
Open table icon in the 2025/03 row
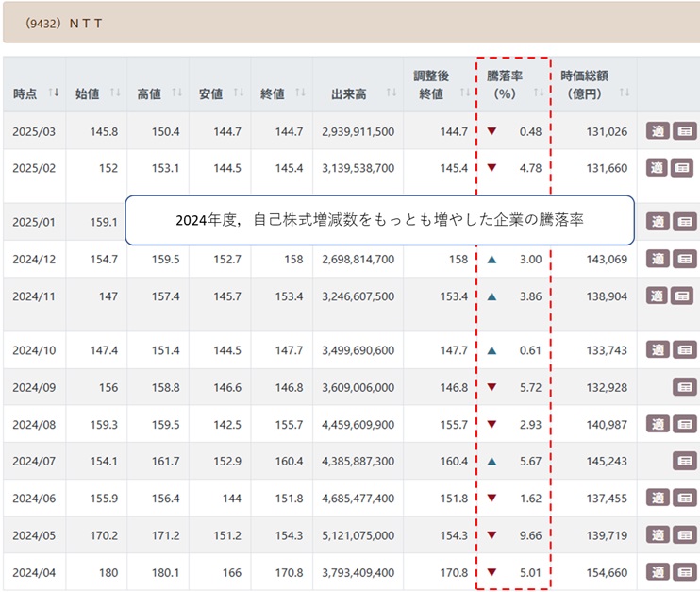(x=684, y=131)
